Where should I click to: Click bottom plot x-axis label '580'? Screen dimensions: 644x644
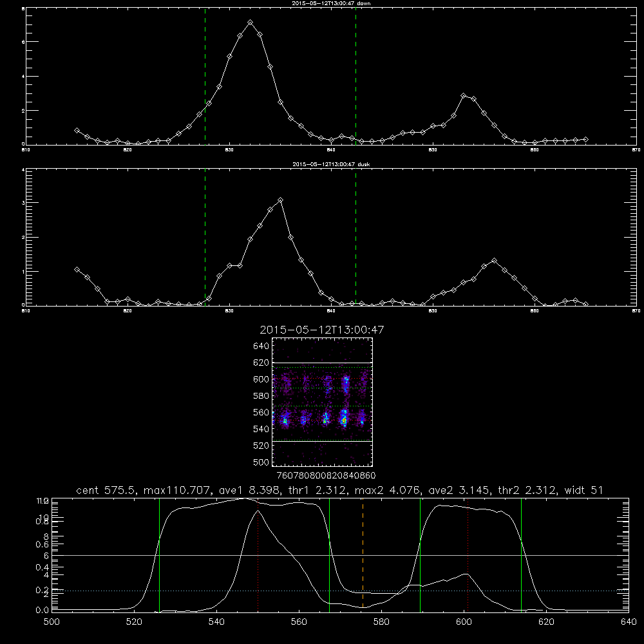pos(381,622)
